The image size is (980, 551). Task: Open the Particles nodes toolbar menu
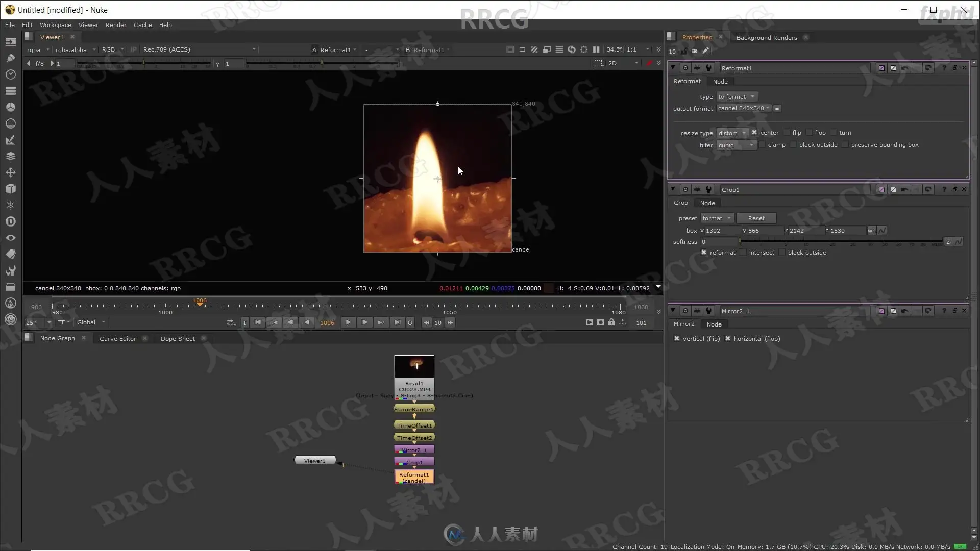point(10,205)
